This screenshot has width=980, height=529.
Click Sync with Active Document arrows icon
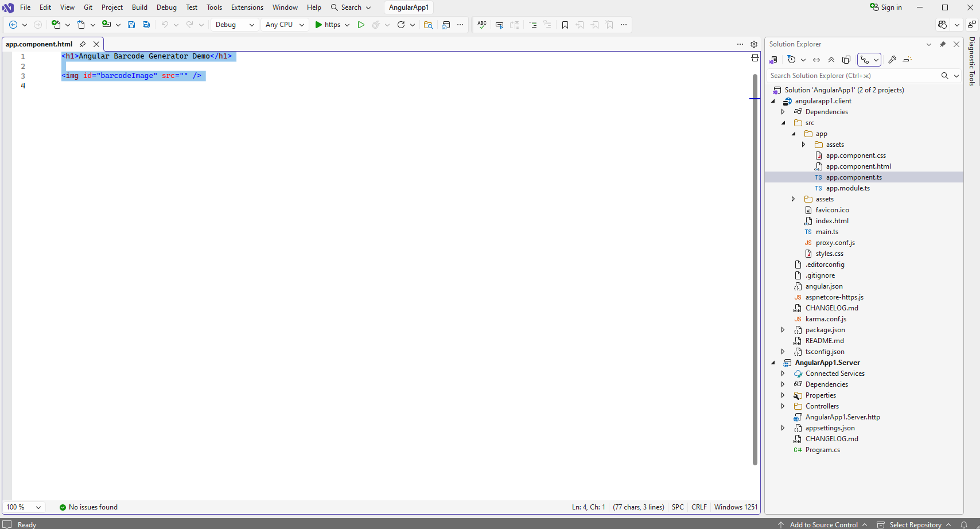816,60
